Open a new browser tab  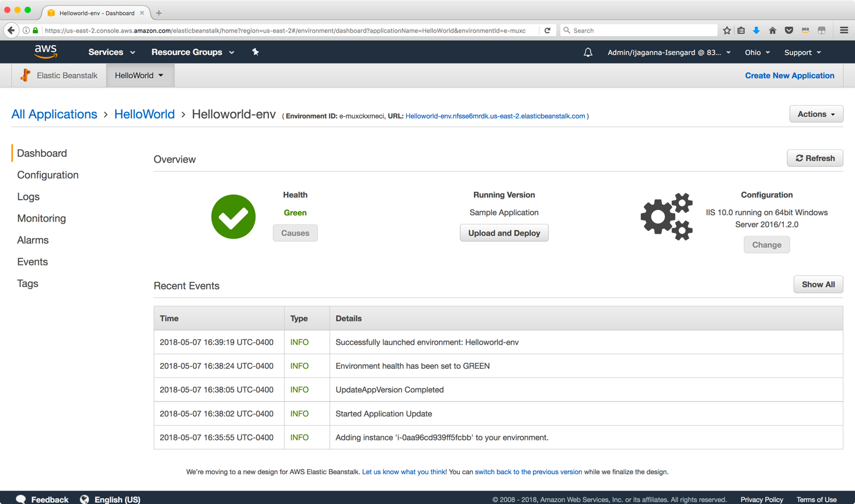coord(159,13)
